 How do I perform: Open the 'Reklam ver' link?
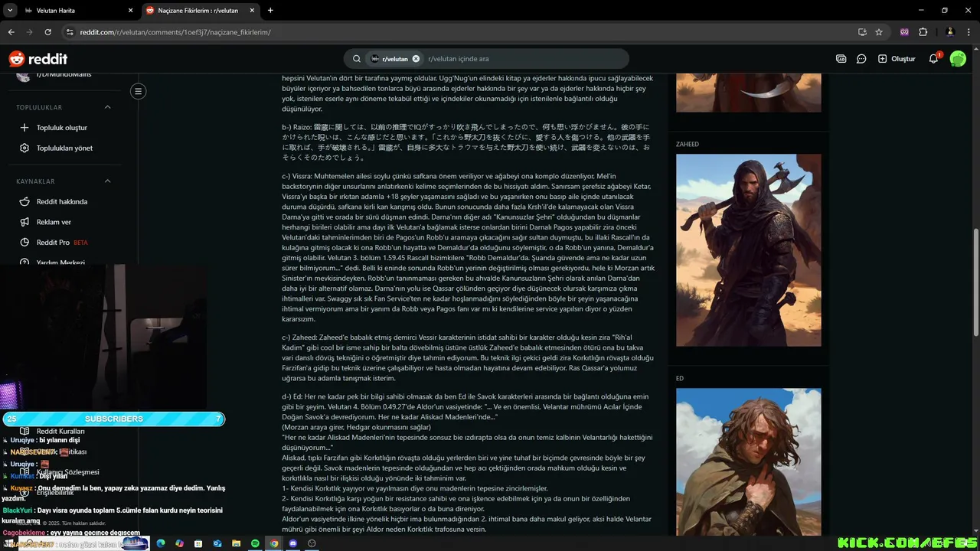(54, 222)
